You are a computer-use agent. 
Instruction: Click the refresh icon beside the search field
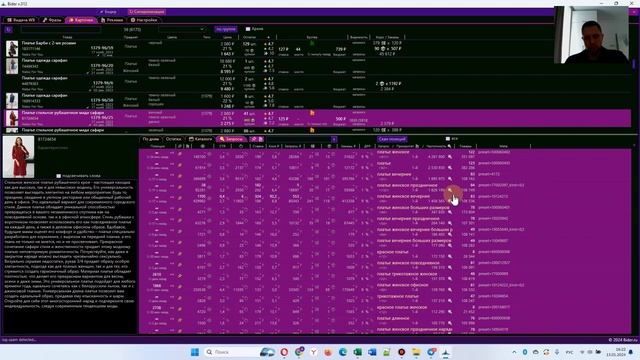9,29
